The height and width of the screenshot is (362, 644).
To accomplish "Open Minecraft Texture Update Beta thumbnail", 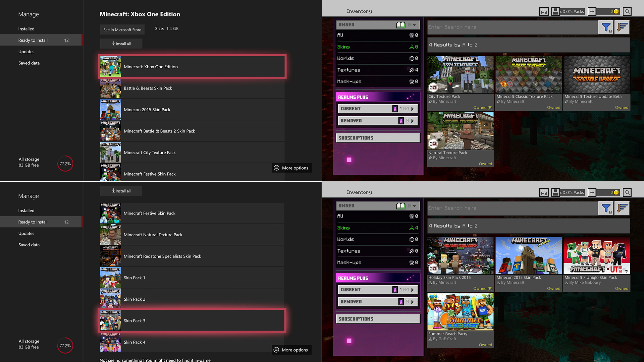I will click(597, 75).
